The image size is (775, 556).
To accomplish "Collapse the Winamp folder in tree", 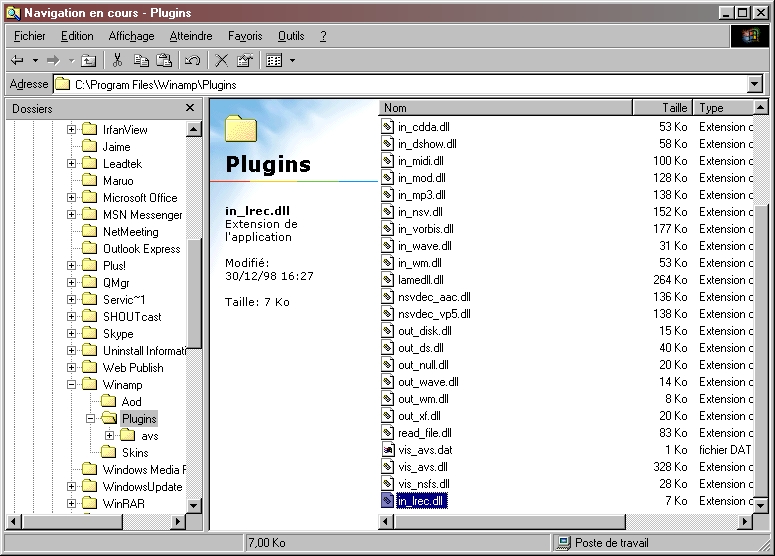I will [72, 385].
